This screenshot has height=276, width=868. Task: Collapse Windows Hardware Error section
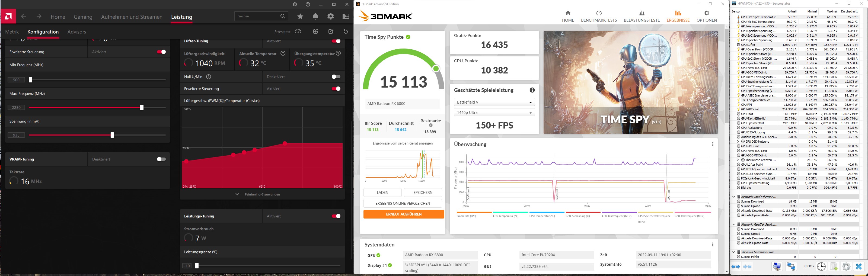[733, 252]
